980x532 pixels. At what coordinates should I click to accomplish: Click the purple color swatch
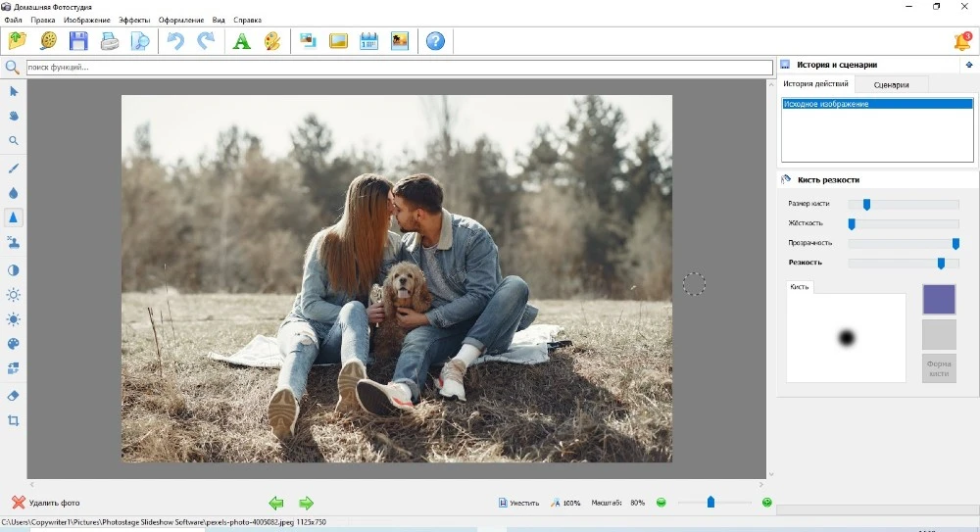coord(938,300)
